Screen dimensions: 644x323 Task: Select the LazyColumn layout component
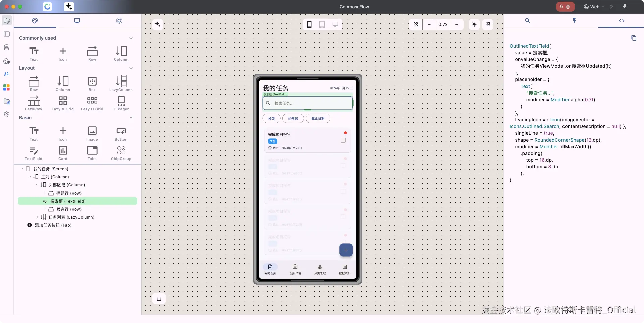click(x=121, y=84)
